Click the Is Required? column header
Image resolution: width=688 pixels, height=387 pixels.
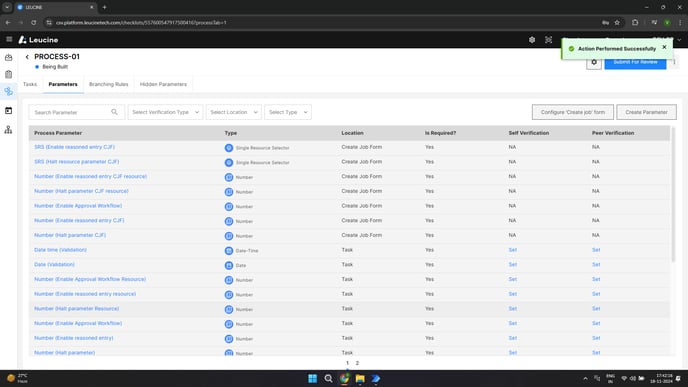(x=440, y=133)
